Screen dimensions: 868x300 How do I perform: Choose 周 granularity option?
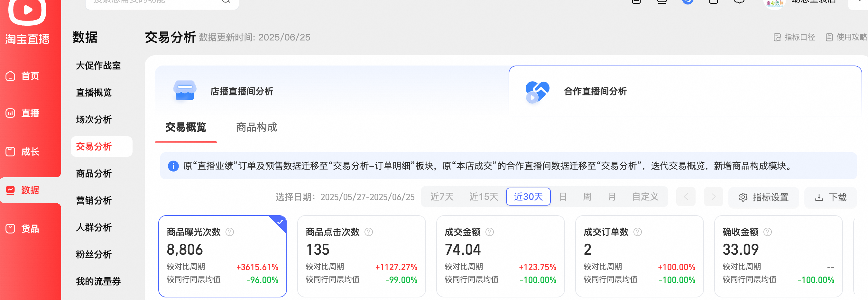(x=587, y=197)
